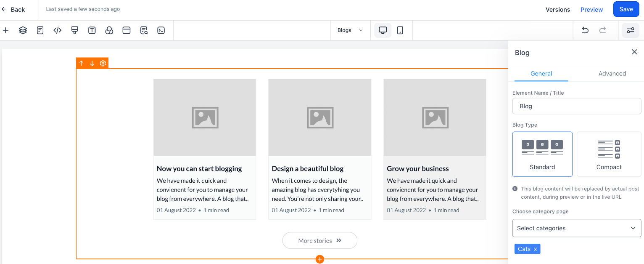Viewport: 644px width, 264px height.
Task: Enable desktop preview mode
Action: pos(383,30)
